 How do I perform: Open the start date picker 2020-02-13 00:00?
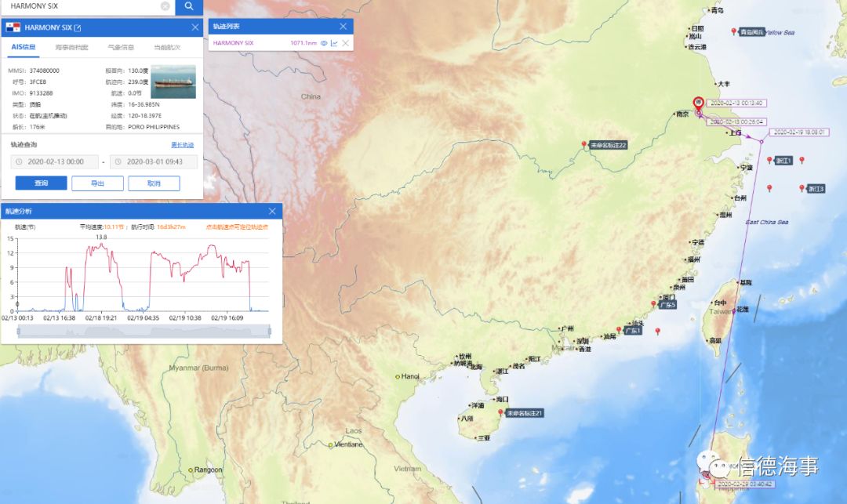[x=55, y=162]
